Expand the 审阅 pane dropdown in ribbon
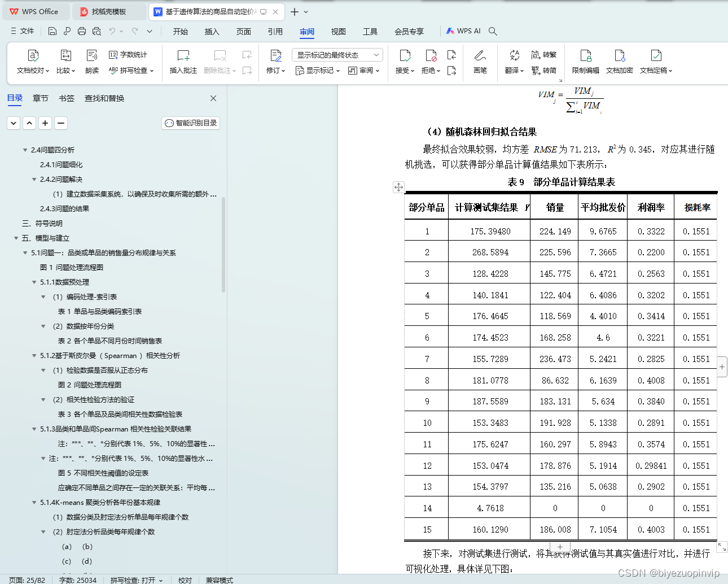Viewport: 728px width, 584px height. [364, 71]
